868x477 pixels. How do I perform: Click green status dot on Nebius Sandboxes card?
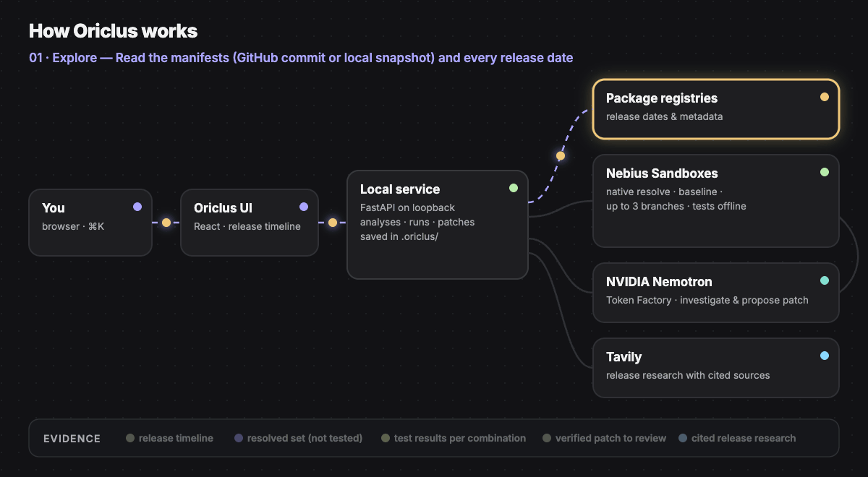point(825,172)
